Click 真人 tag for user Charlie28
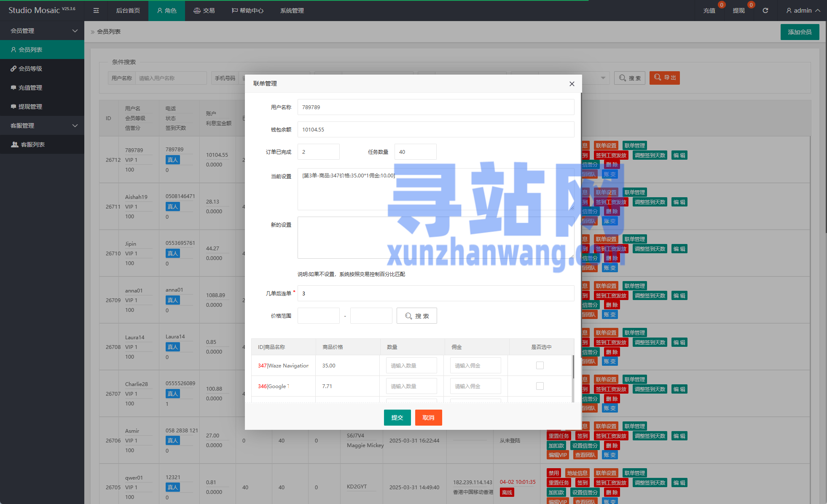Viewport: 827px width, 504px height. coord(173,394)
